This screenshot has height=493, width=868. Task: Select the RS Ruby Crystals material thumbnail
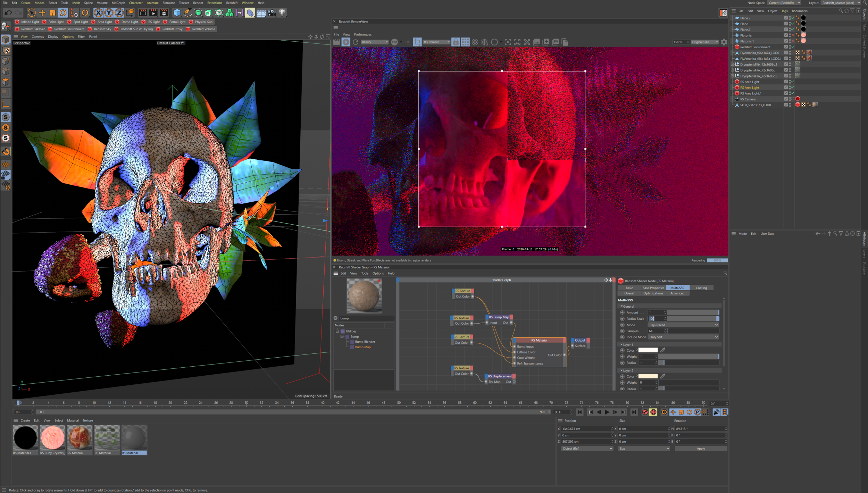click(52, 438)
